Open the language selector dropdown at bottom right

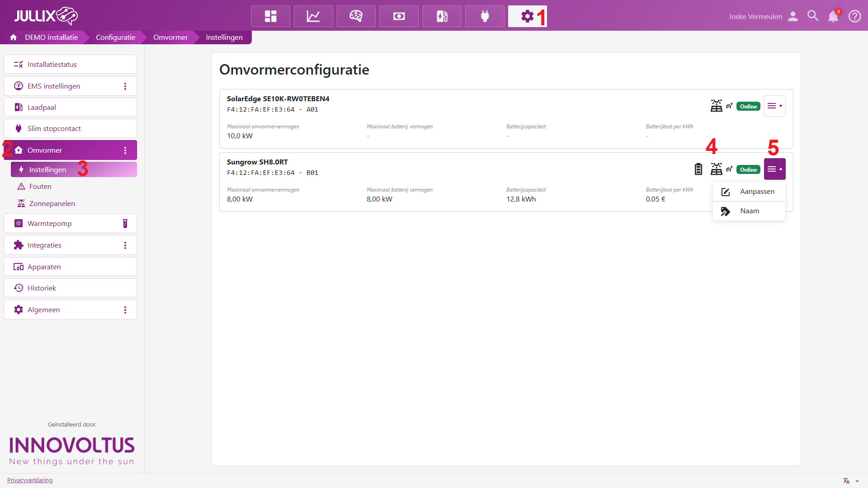850,481
